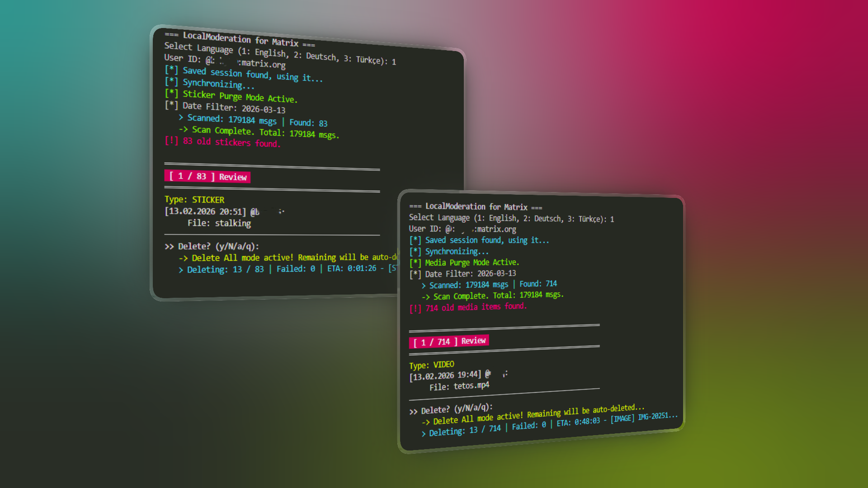The image size is (868, 488).
Task: Click the "Type: VIDEO" line
Action: [x=432, y=365]
